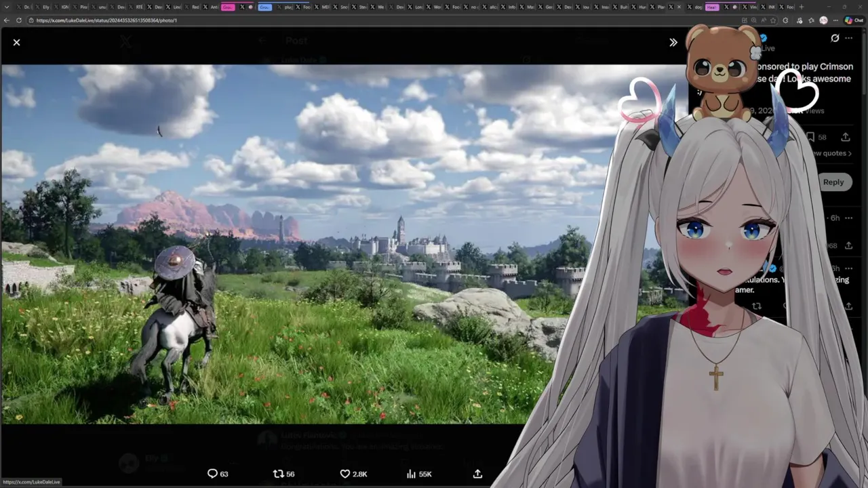
Task: Open More menu on the first 6h reply
Action: coord(848,218)
